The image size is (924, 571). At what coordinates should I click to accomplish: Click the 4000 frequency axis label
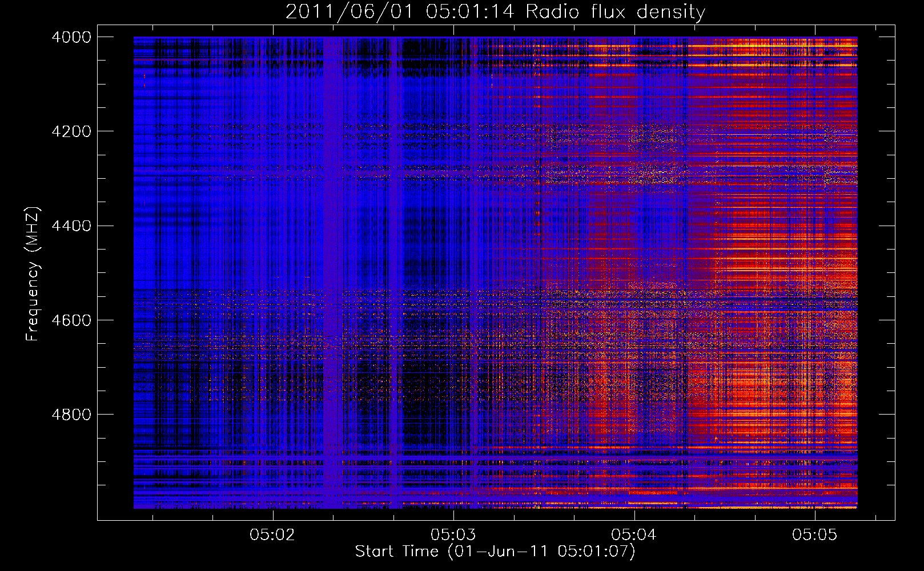71,37
